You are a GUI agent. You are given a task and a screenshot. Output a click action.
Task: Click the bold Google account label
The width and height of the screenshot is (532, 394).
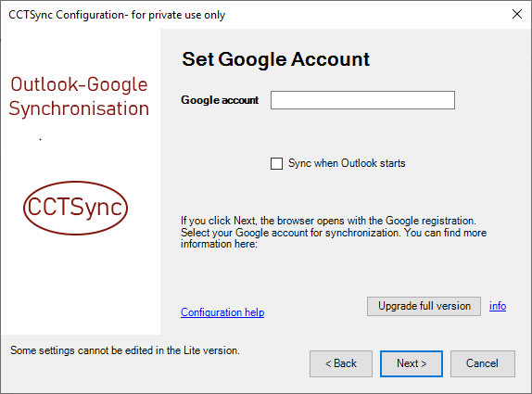(x=220, y=100)
